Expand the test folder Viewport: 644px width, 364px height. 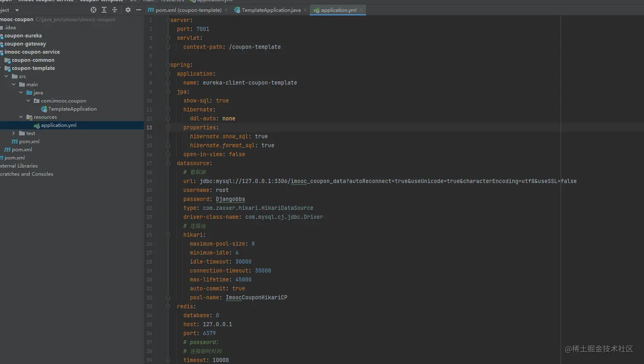(x=14, y=133)
